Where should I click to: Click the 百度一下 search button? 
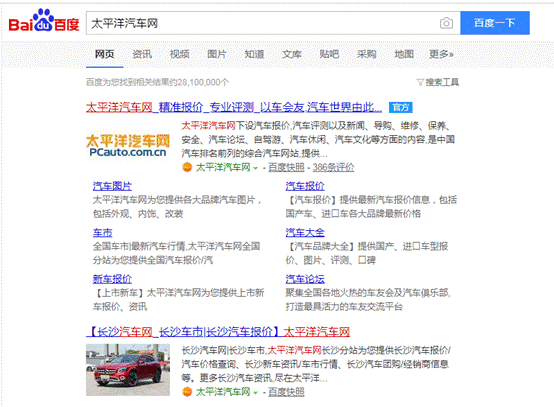[495, 23]
